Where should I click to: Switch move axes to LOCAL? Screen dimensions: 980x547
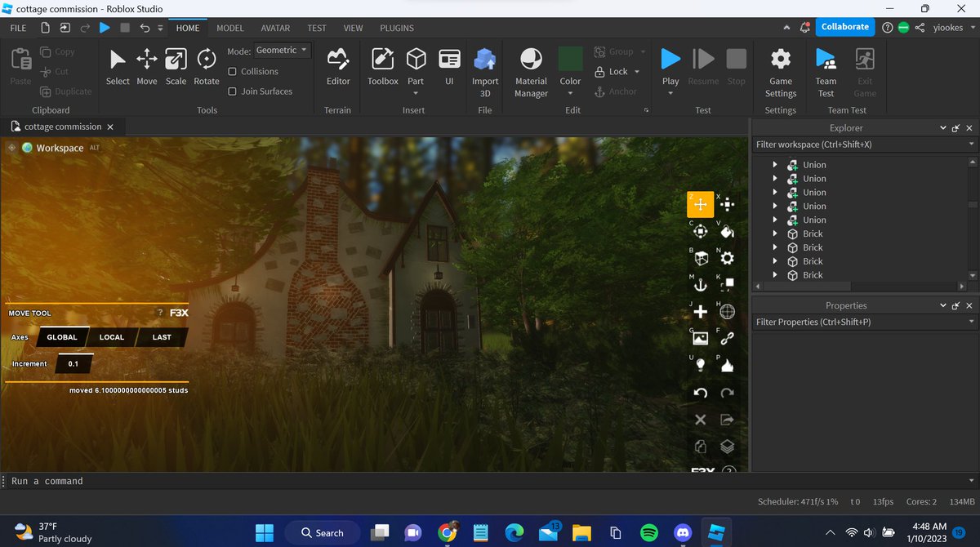tap(111, 336)
